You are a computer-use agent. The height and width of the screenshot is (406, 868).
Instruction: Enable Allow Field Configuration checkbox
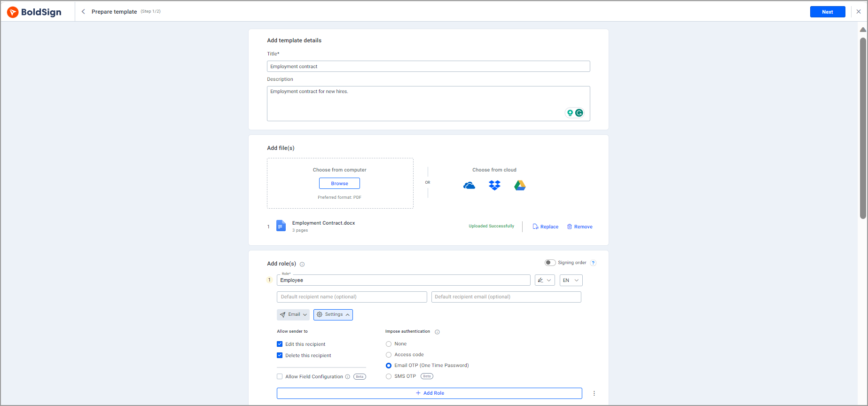click(x=280, y=376)
